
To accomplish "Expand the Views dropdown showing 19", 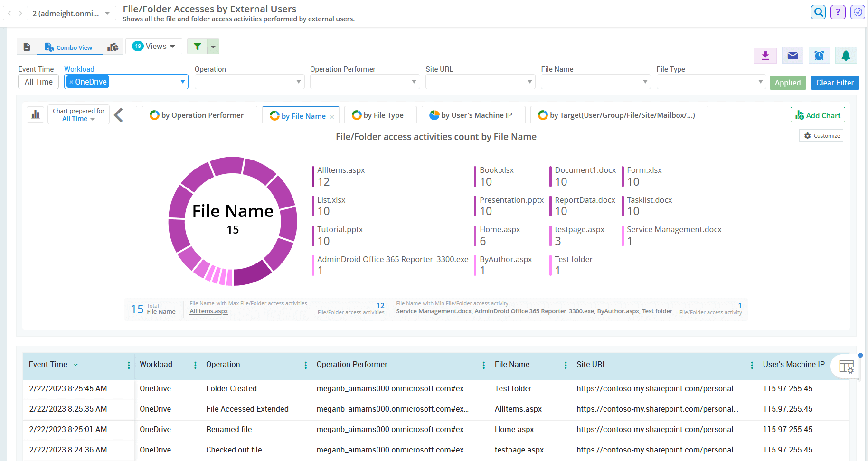I will pyautogui.click(x=154, y=46).
